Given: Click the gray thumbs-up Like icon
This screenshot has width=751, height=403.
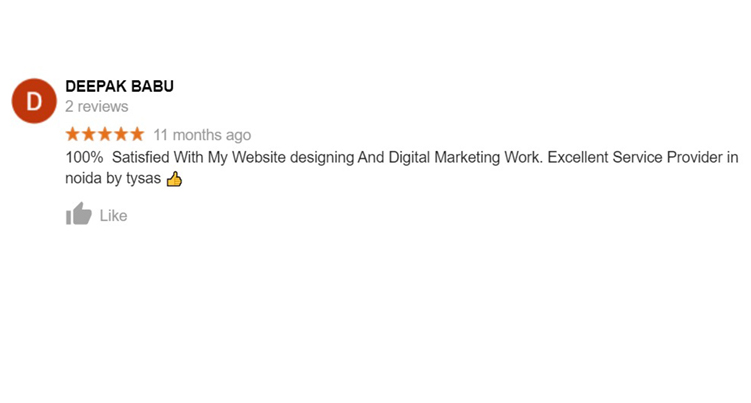Looking at the screenshot, I should (x=79, y=214).
